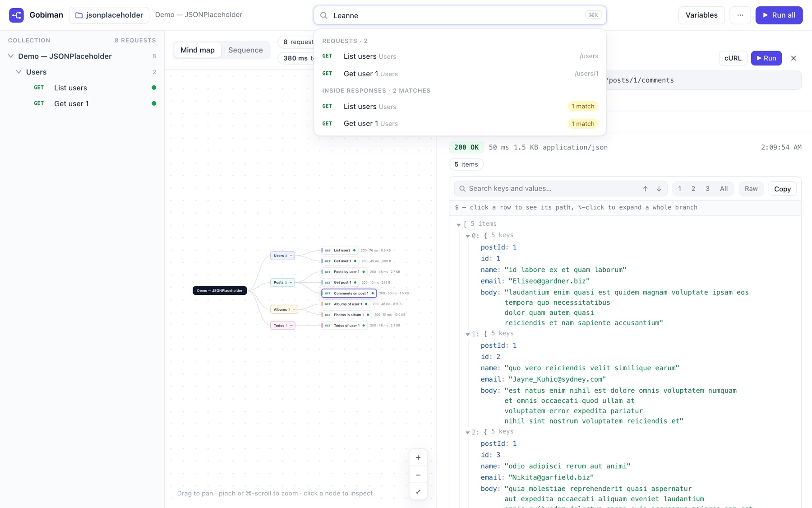The height and width of the screenshot is (508, 812).
Task: Collapse the Posts node in the mind map
Action: tap(291, 282)
